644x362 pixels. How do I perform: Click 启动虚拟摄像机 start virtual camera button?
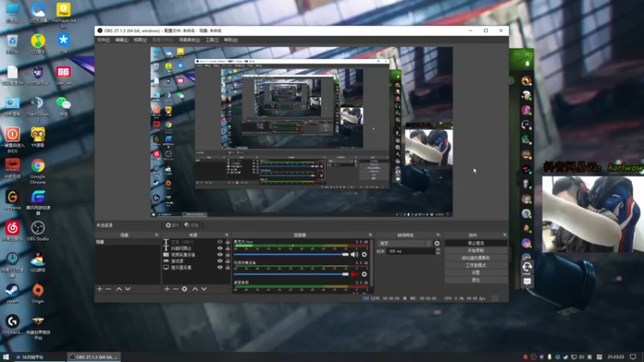pyautogui.click(x=476, y=257)
